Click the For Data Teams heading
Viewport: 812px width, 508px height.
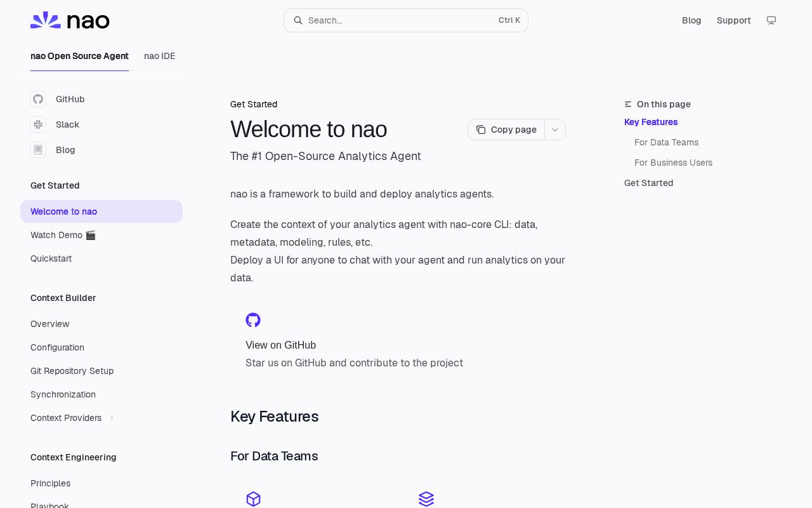point(274,456)
